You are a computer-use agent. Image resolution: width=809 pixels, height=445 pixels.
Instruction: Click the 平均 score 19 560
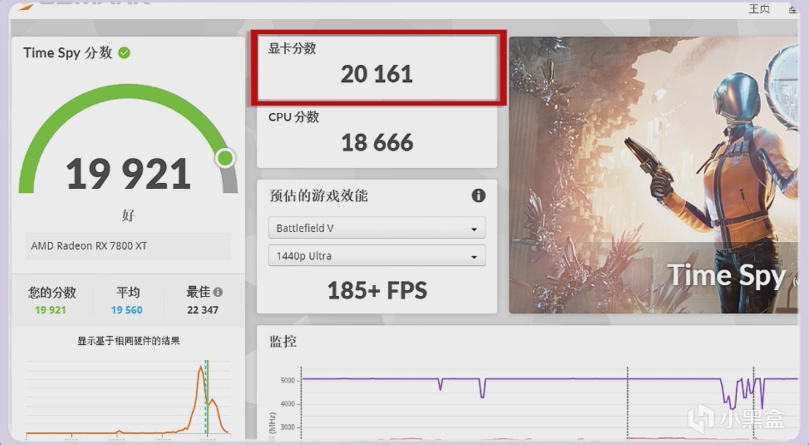[x=127, y=310]
